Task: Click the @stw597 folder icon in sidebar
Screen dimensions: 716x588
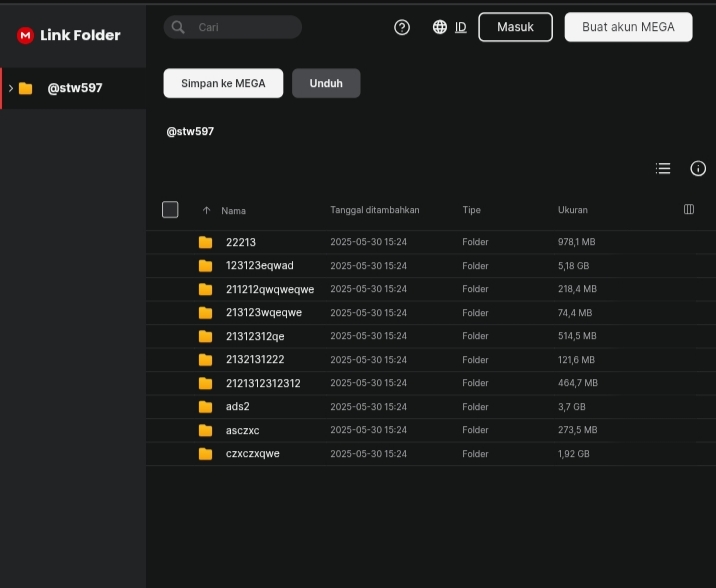Action: coord(26,88)
